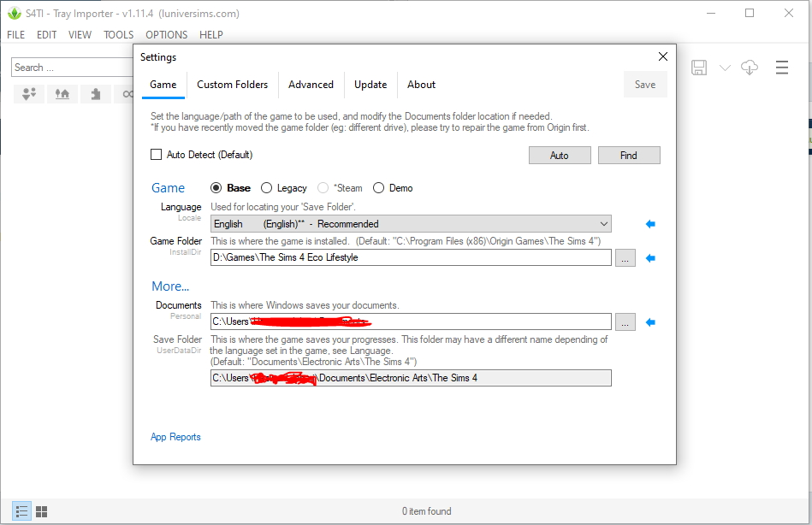Browse for Documents folder path button
The height and width of the screenshot is (525, 812).
(x=625, y=322)
